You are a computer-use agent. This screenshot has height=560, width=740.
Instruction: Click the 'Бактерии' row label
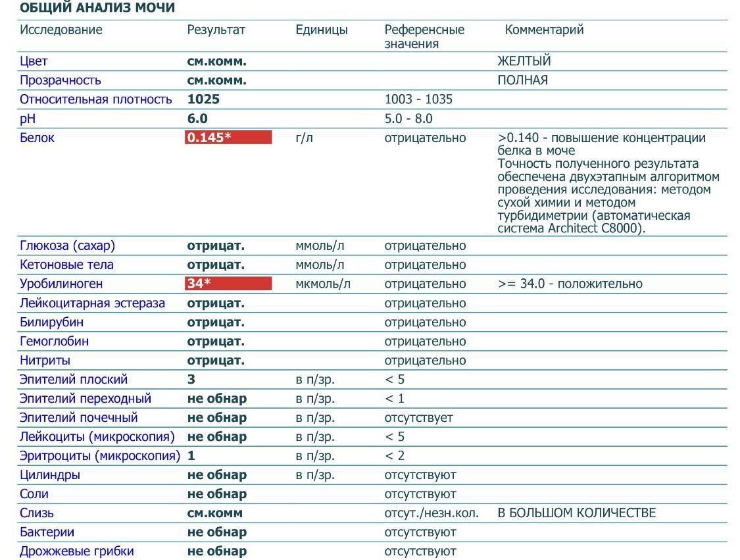tap(47, 532)
